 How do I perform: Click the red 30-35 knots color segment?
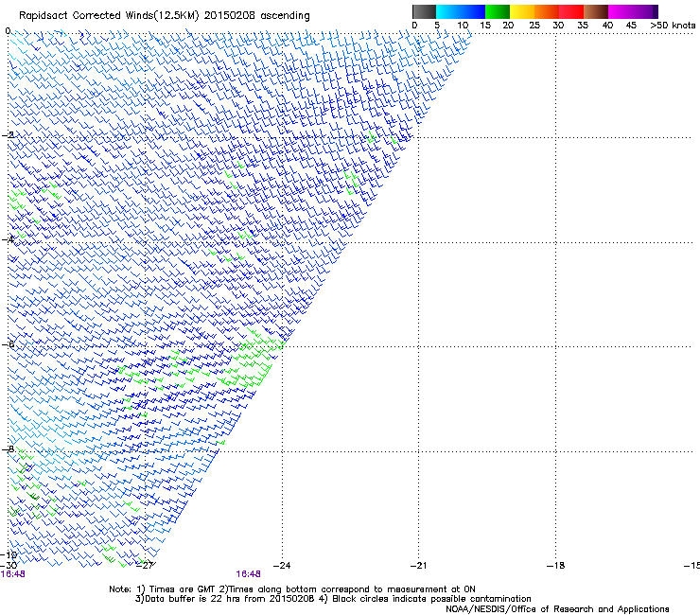pyautogui.click(x=571, y=11)
